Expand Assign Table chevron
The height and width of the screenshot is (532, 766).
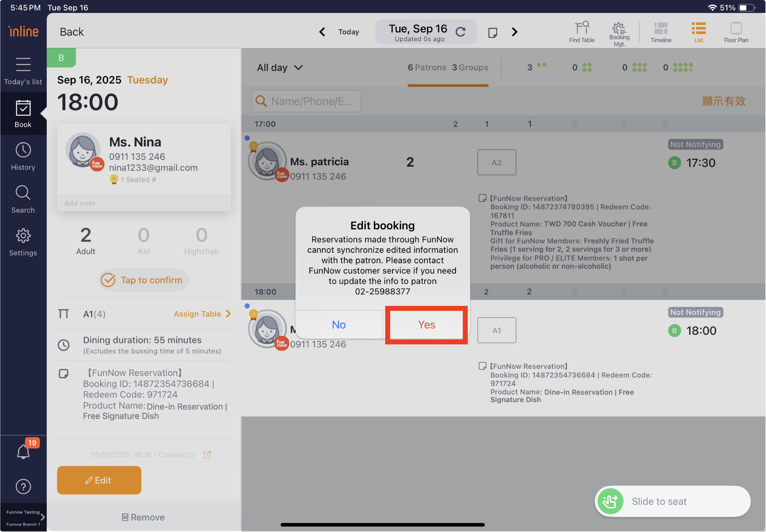coord(229,314)
